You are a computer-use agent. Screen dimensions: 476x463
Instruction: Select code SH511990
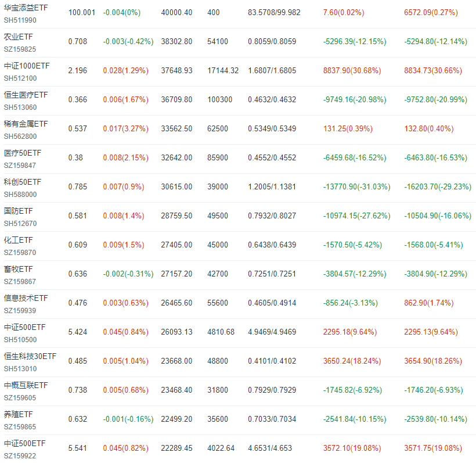[20, 20]
